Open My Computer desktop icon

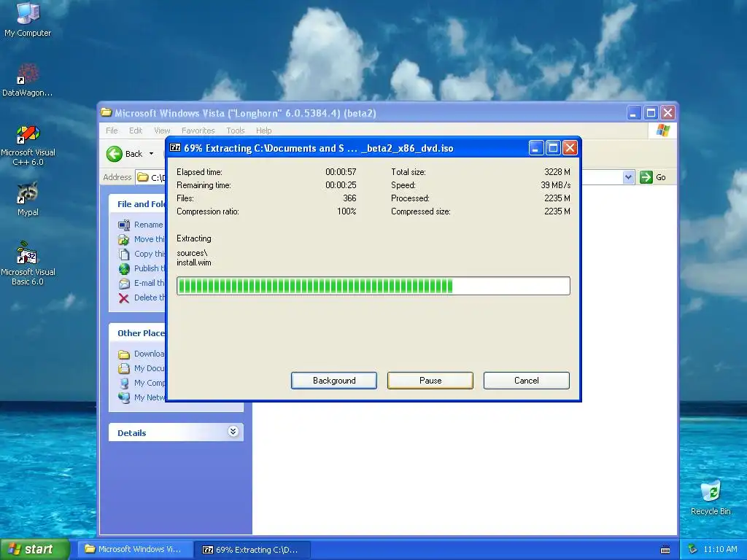pos(28,19)
